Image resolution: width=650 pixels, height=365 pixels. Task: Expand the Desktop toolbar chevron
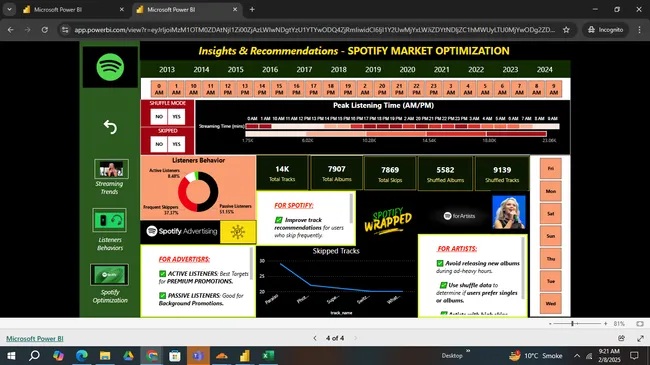(x=468, y=351)
